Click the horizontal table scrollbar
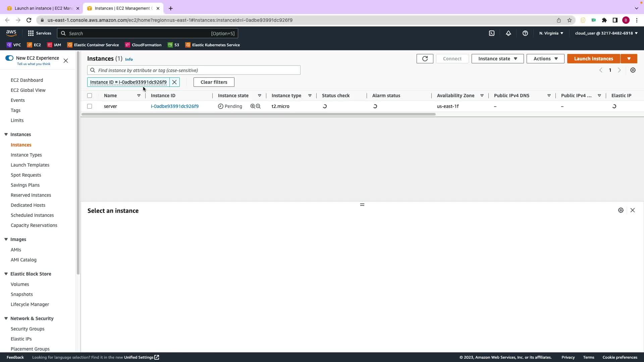This screenshot has width=644, height=362. point(258,114)
